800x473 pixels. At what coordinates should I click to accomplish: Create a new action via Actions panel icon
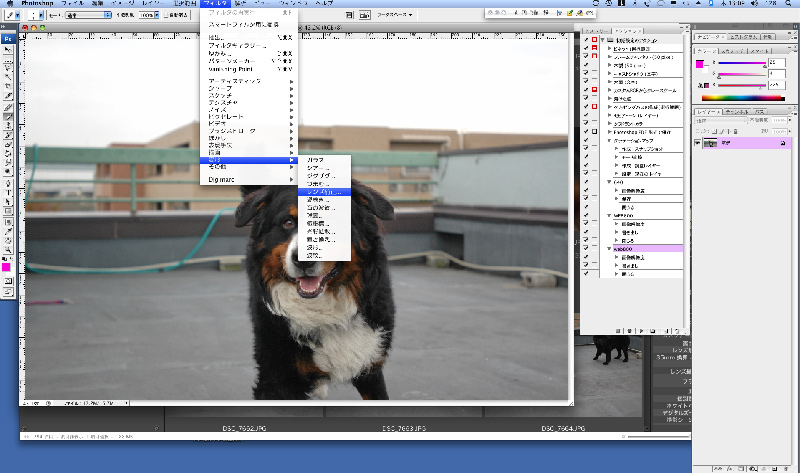pos(665,331)
